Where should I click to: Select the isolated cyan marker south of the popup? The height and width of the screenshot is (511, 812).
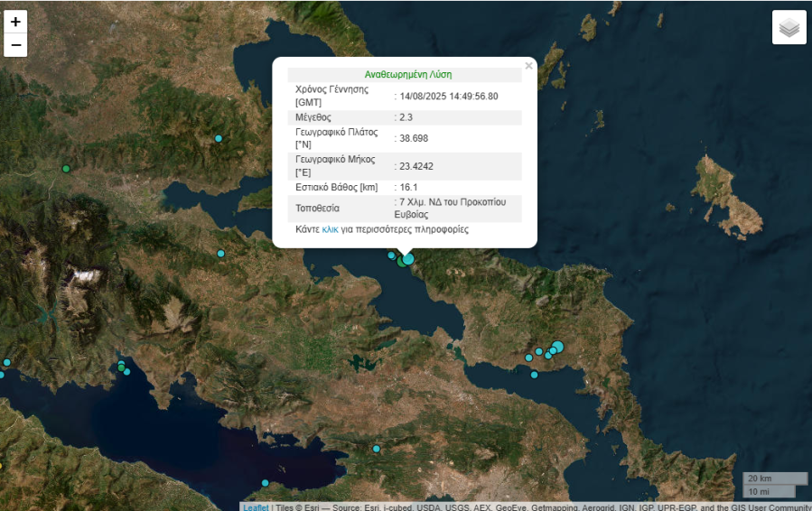pyautogui.click(x=377, y=449)
